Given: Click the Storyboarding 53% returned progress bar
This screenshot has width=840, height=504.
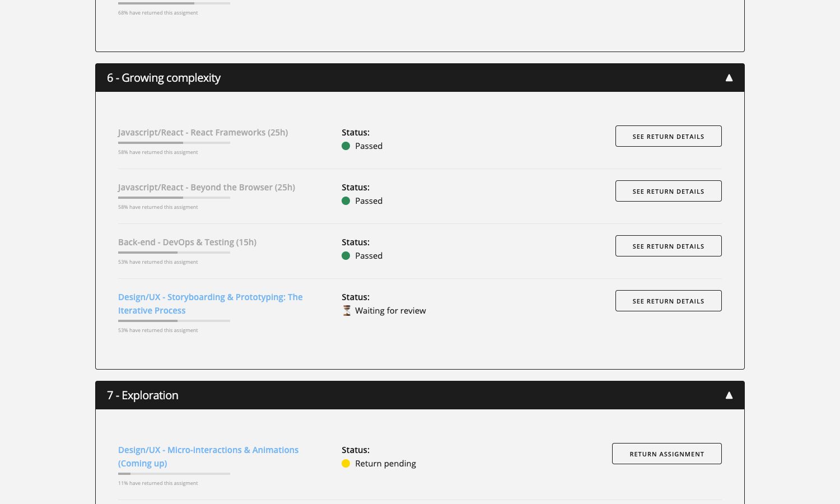Looking at the screenshot, I should pos(174,321).
